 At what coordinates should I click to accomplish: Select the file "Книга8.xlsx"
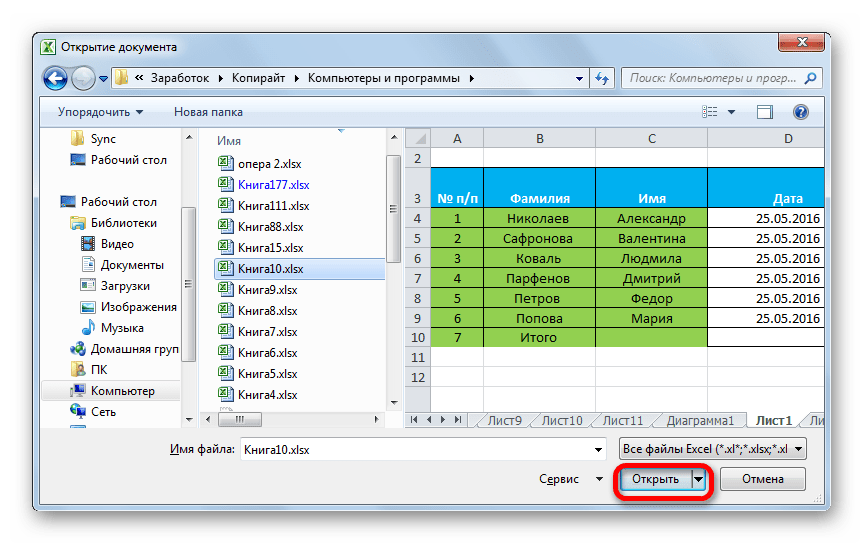pos(257,310)
